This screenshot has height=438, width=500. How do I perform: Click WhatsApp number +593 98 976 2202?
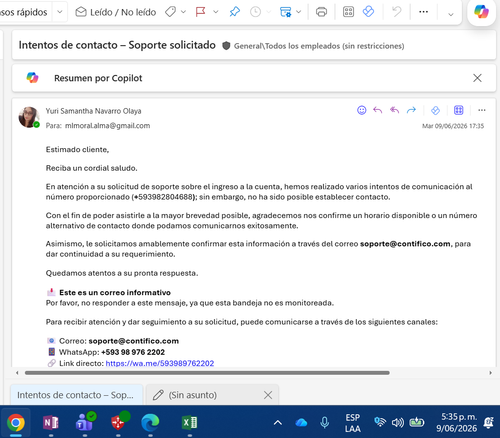coord(133,352)
